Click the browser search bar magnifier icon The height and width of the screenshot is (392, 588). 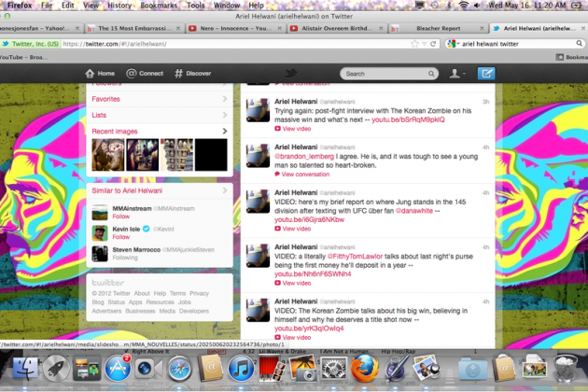click(580, 44)
